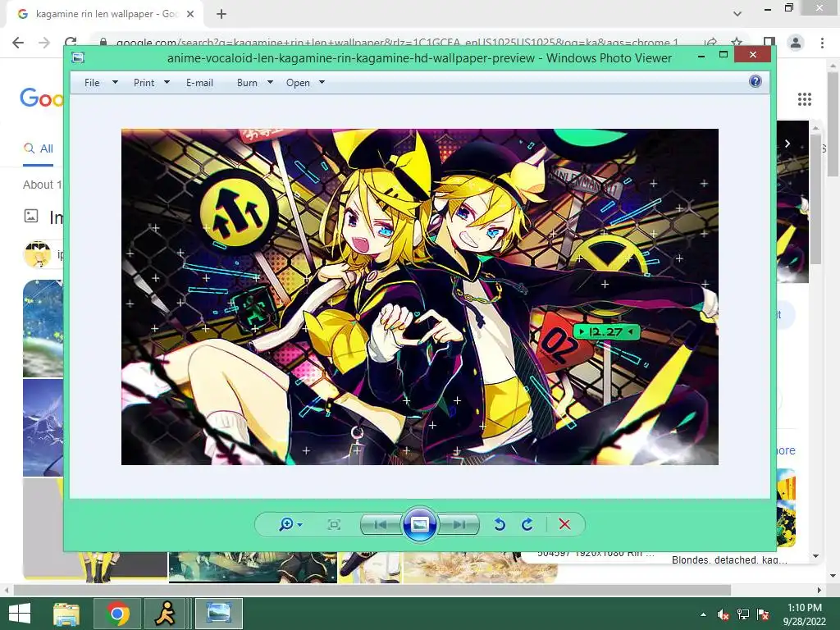Click the displayed anime wallpaper image

tap(419, 296)
